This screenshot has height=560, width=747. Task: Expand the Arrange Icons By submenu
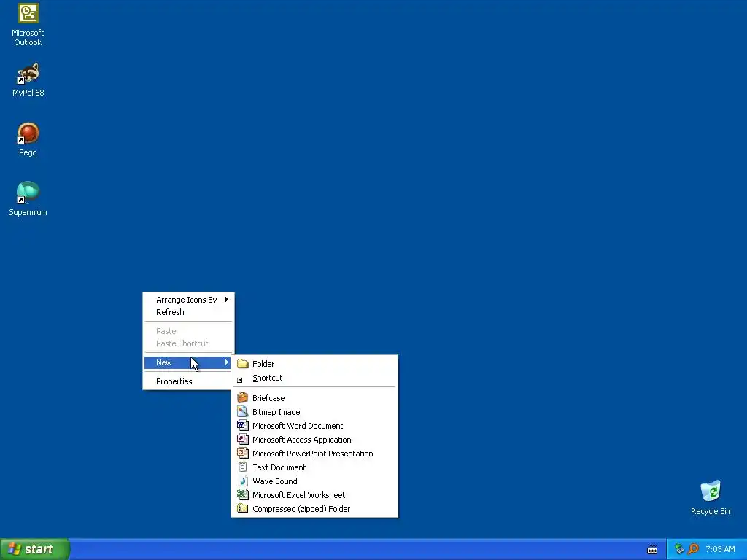pyautogui.click(x=189, y=300)
